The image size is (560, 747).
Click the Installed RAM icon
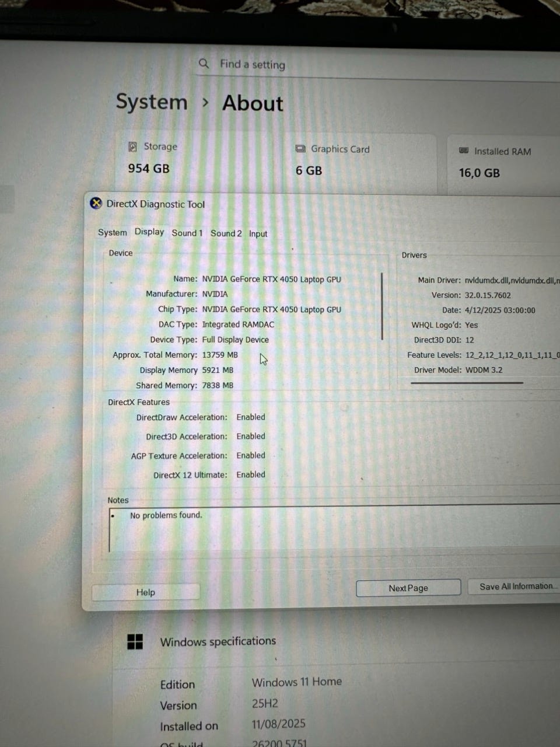click(x=464, y=151)
